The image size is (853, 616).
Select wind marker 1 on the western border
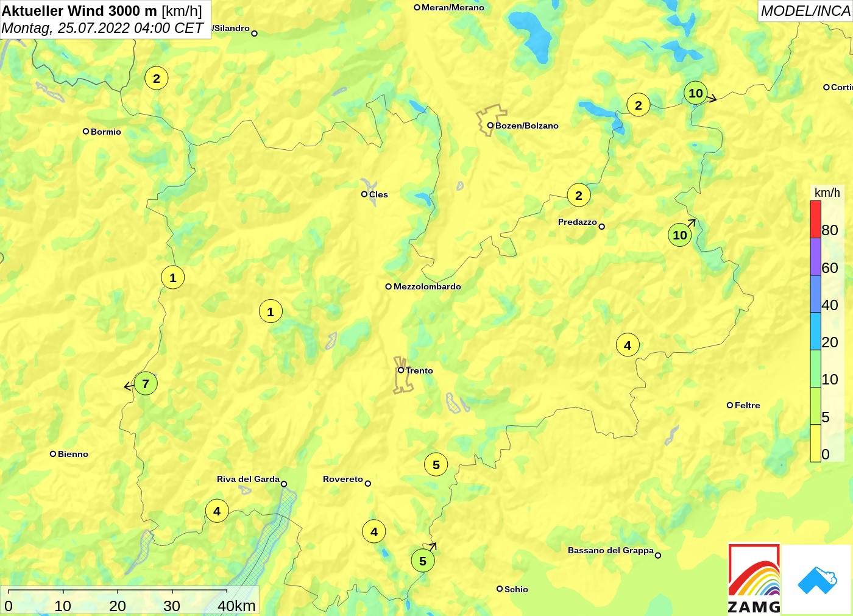tap(173, 277)
